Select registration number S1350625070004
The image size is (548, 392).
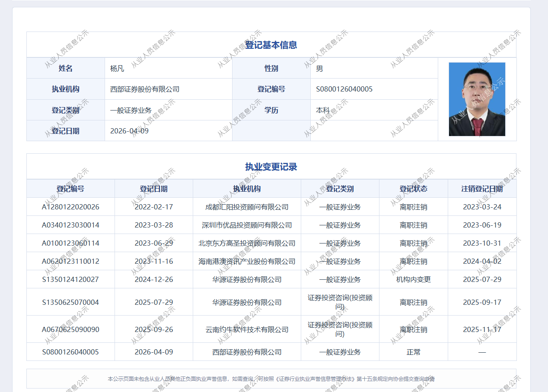tap(70, 302)
